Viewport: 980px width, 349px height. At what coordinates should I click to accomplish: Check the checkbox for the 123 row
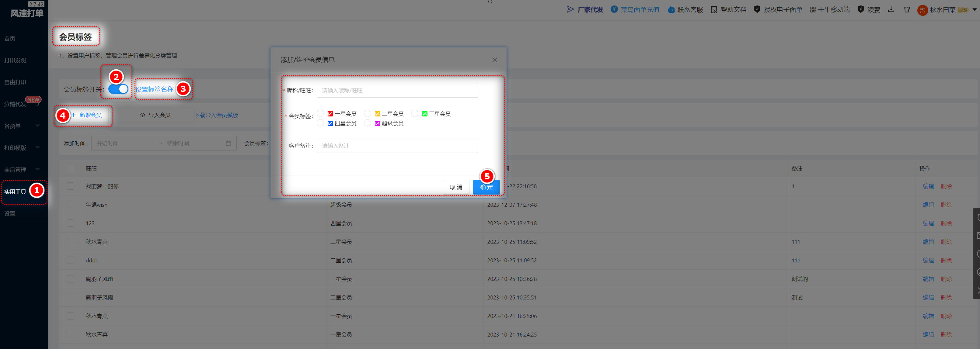(71, 223)
